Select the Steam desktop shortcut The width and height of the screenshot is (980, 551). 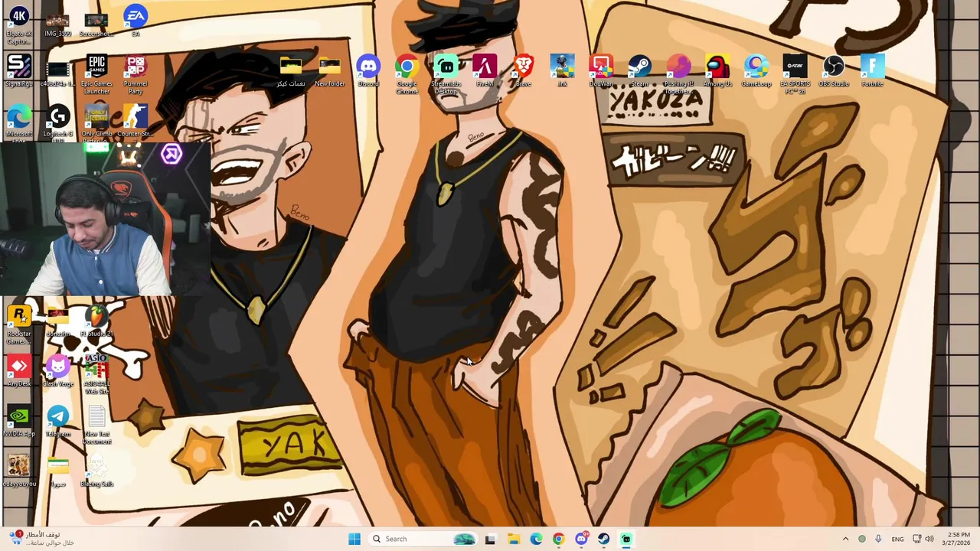[x=639, y=71]
